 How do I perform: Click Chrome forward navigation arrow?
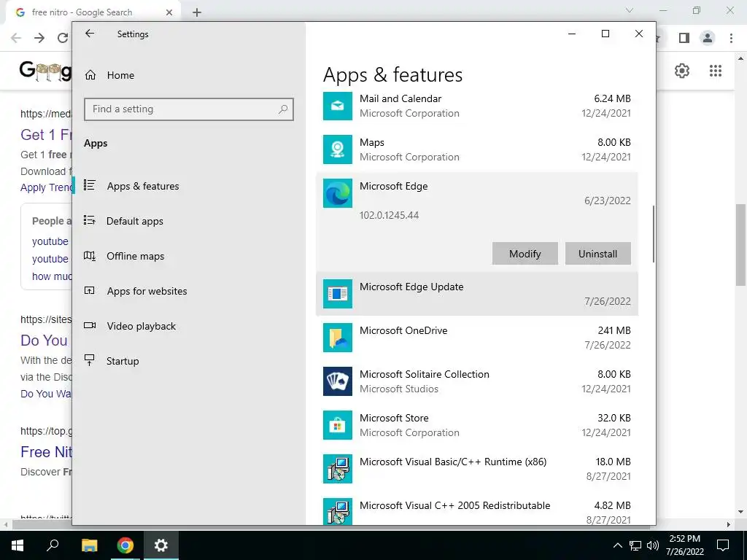pos(39,38)
